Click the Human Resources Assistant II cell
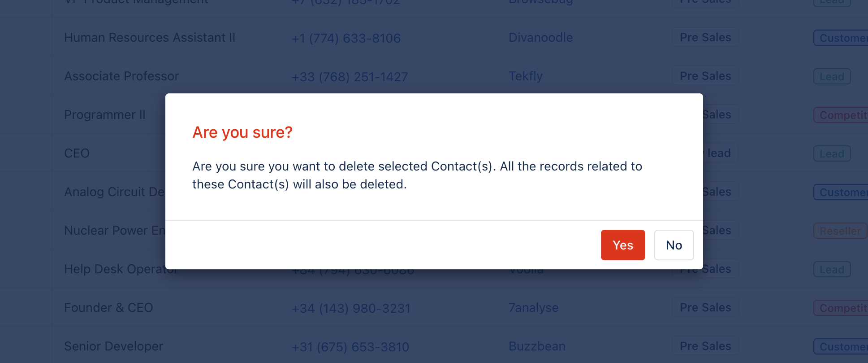The height and width of the screenshot is (363, 868). coord(150,37)
